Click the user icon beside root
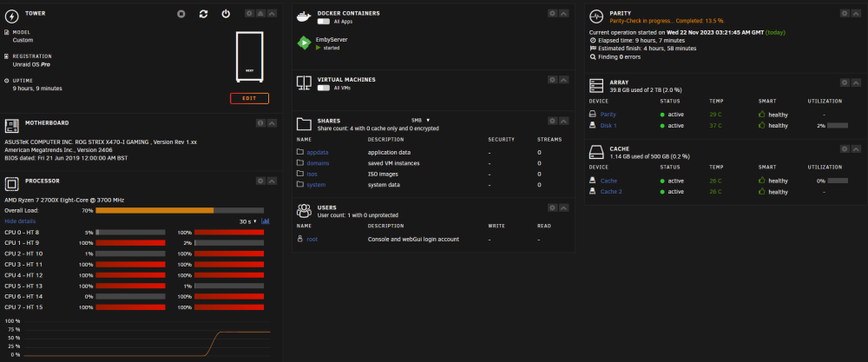This screenshot has height=362, width=868. [x=300, y=239]
